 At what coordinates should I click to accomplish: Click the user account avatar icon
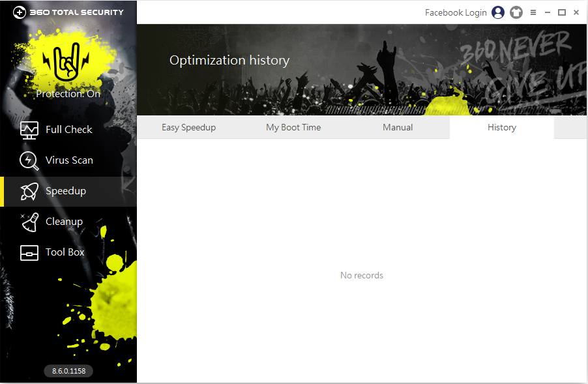point(498,12)
